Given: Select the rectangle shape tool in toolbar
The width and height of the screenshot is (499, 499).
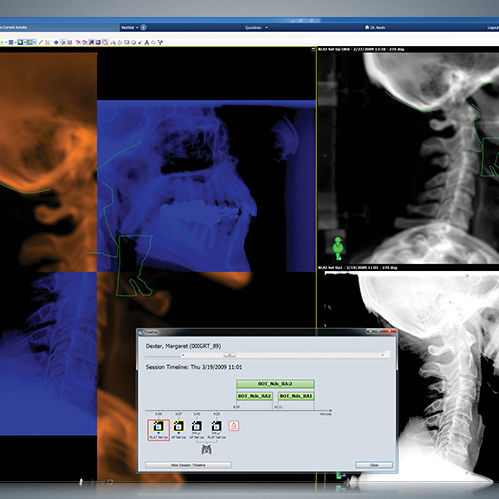Looking at the screenshot, I should [x=127, y=42].
